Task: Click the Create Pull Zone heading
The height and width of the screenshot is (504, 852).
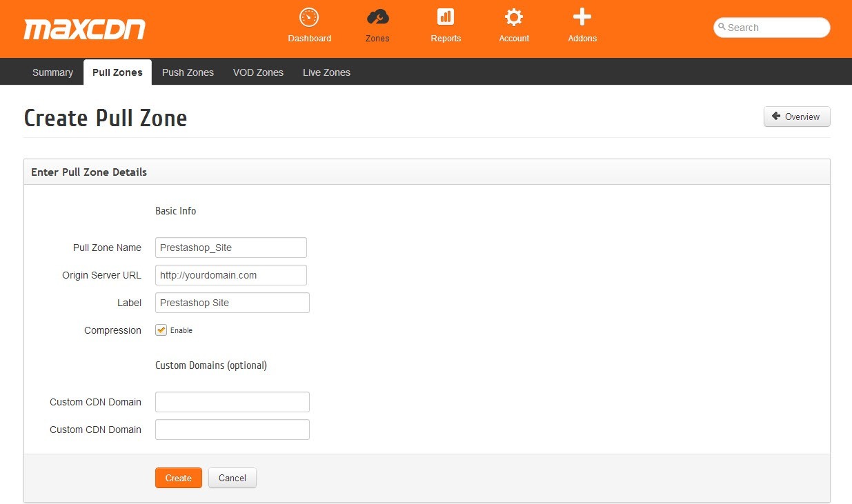Action: 106,118
